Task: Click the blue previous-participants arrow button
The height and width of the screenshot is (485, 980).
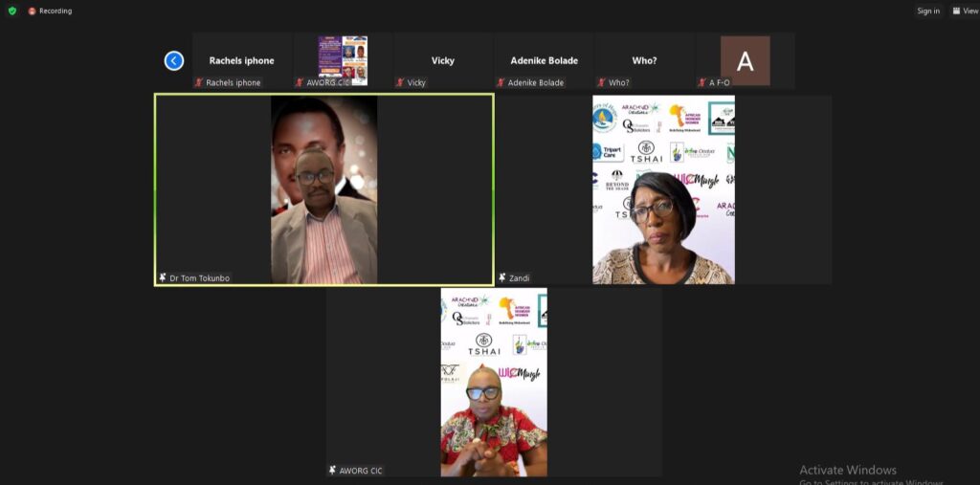Action: pyautogui.click(x=174, y=61)
